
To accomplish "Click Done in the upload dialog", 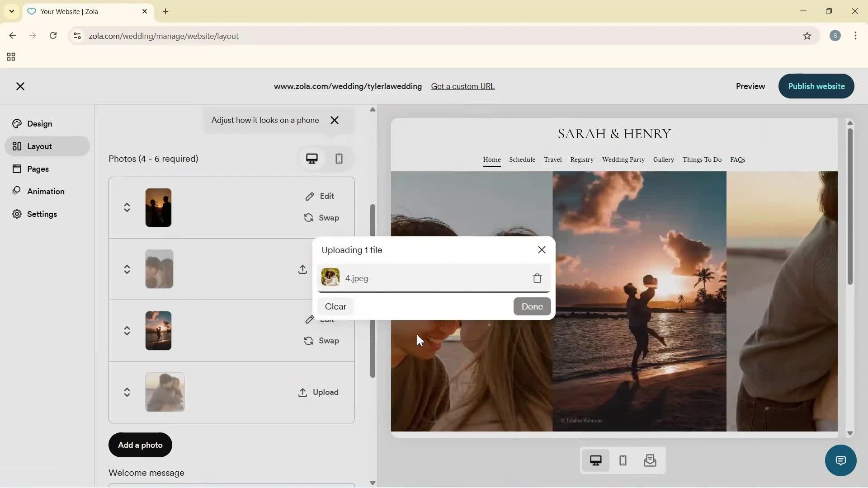I will click(x=532, y=306).
